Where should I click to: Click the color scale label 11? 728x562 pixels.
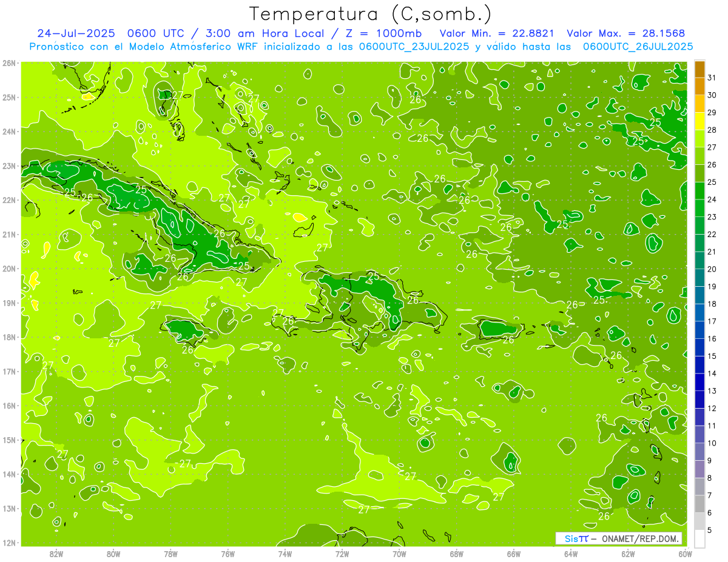coord(712,426)
